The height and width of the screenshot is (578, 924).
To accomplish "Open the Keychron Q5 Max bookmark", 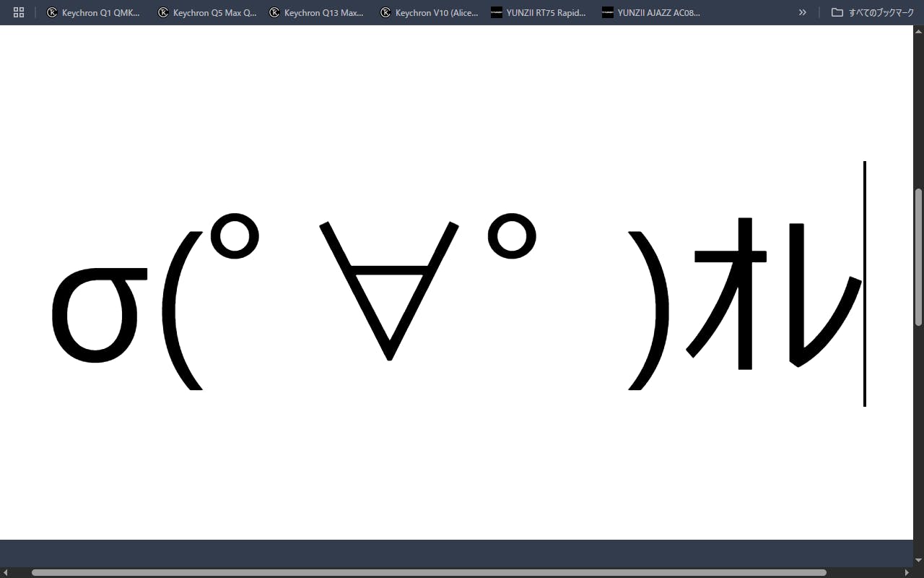I will click(207, 12).
